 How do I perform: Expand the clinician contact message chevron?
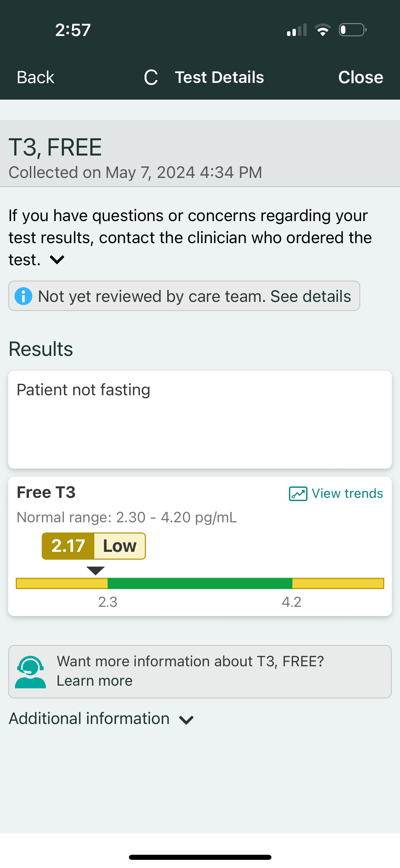(57, 260)
